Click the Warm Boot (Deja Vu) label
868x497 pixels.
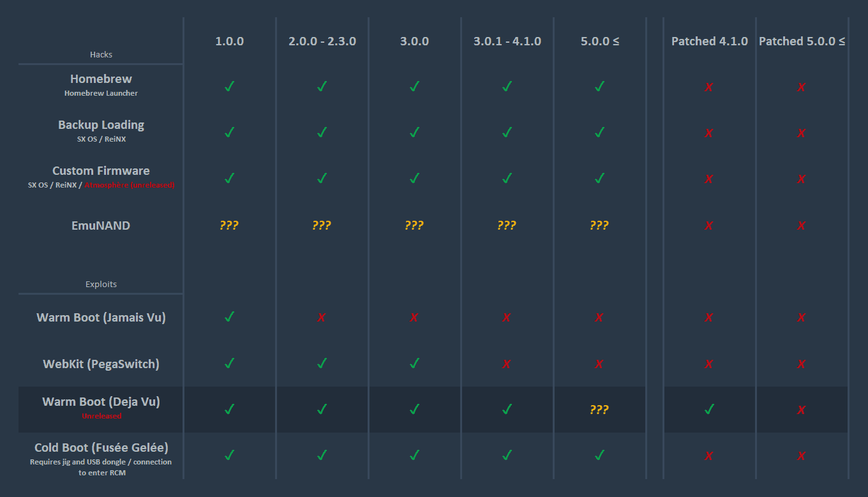(x=101, y=402)
